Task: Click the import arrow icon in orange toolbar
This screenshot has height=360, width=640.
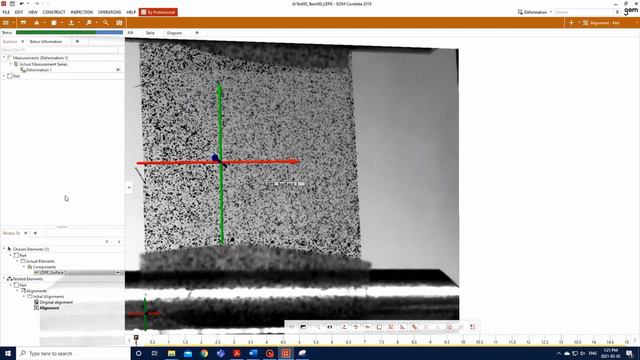Action: [71, 23]
